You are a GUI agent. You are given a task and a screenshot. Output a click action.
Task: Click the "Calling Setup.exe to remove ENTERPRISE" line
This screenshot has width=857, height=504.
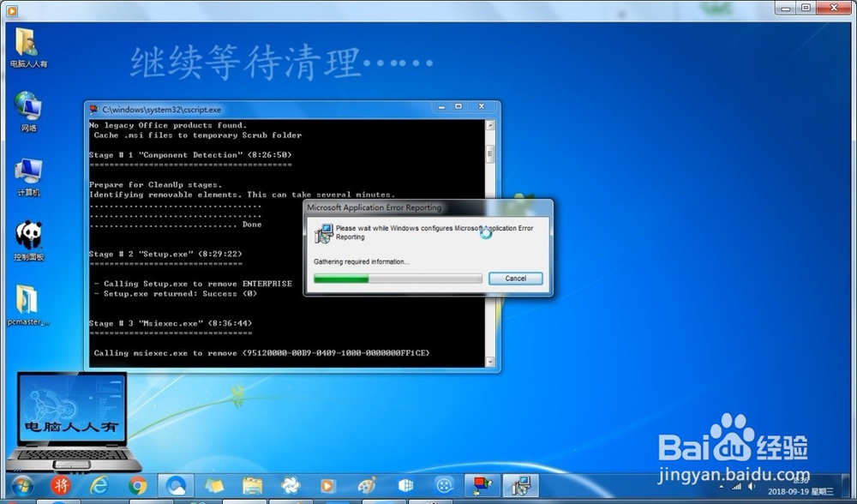193,284
